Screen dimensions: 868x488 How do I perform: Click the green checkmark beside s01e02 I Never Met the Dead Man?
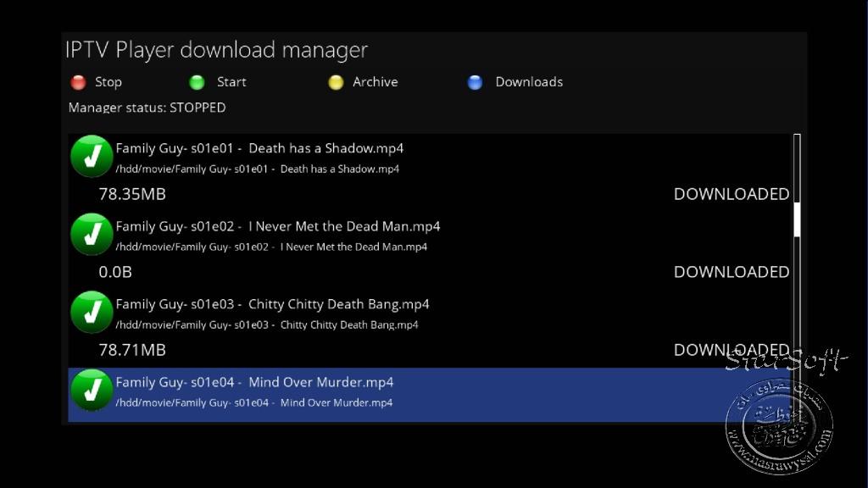click(92, 235)
